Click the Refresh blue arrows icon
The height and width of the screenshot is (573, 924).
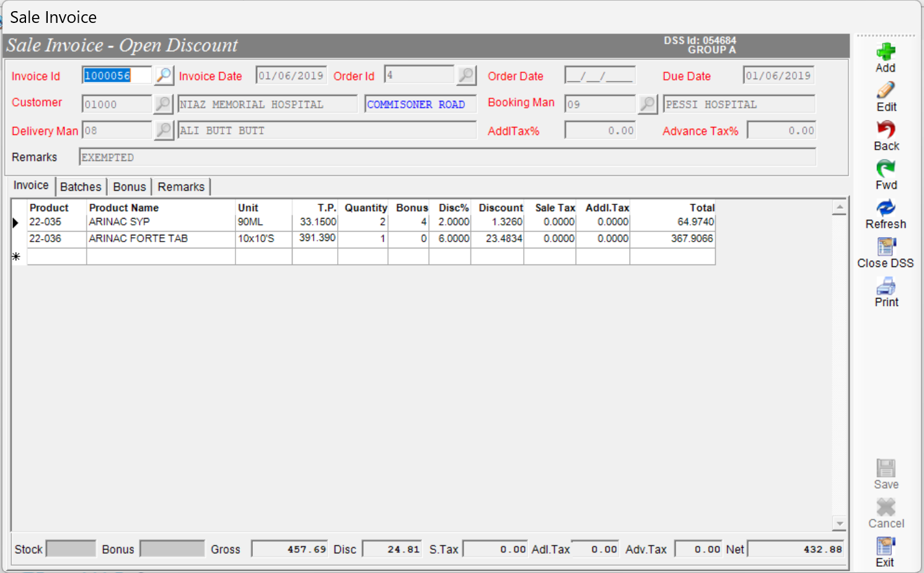(886, 208)
